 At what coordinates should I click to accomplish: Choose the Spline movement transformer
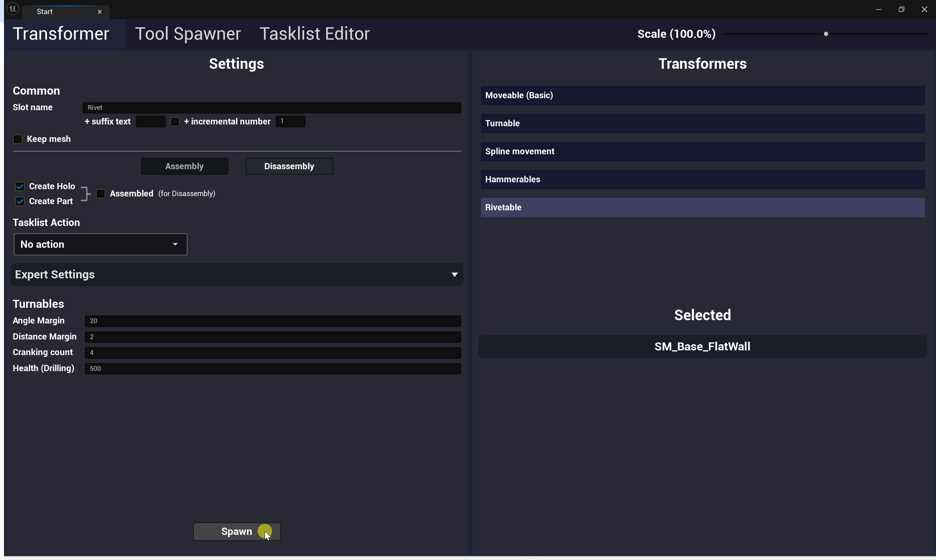(x=702, y=152)
